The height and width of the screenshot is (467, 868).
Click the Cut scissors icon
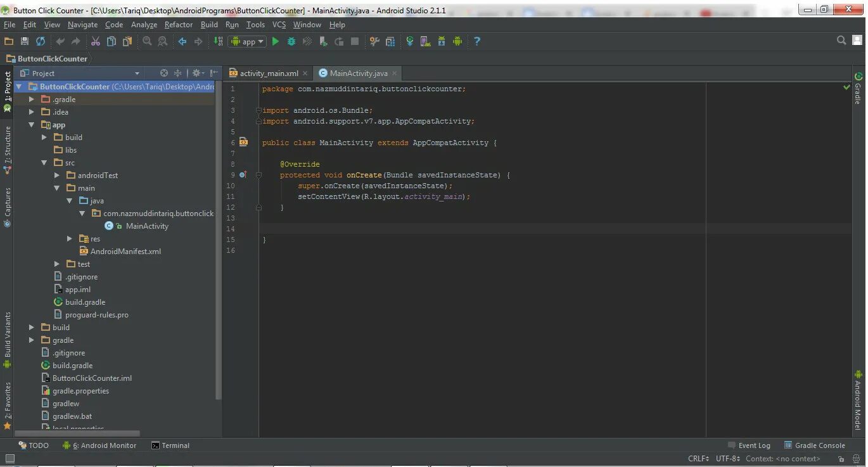[x=96, y=41]
